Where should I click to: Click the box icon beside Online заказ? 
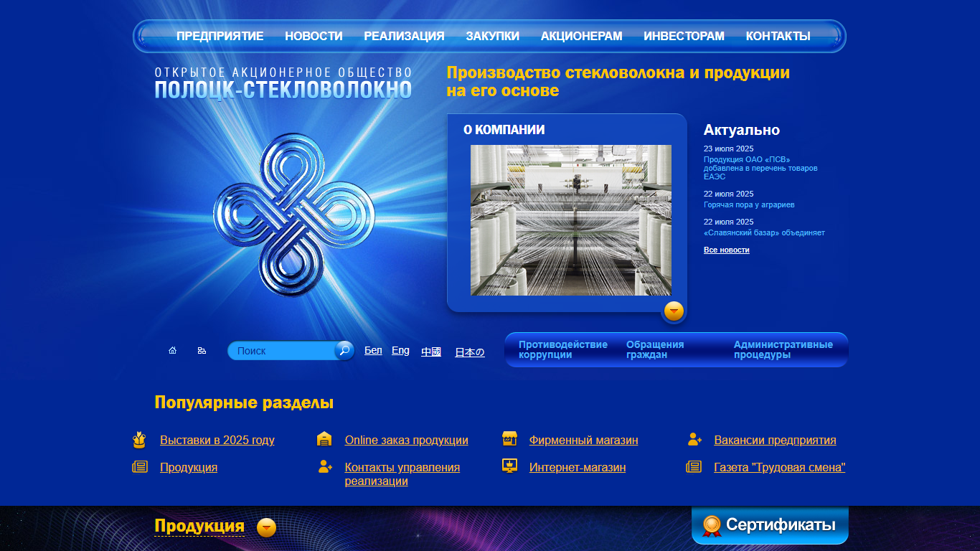point(324,440)
